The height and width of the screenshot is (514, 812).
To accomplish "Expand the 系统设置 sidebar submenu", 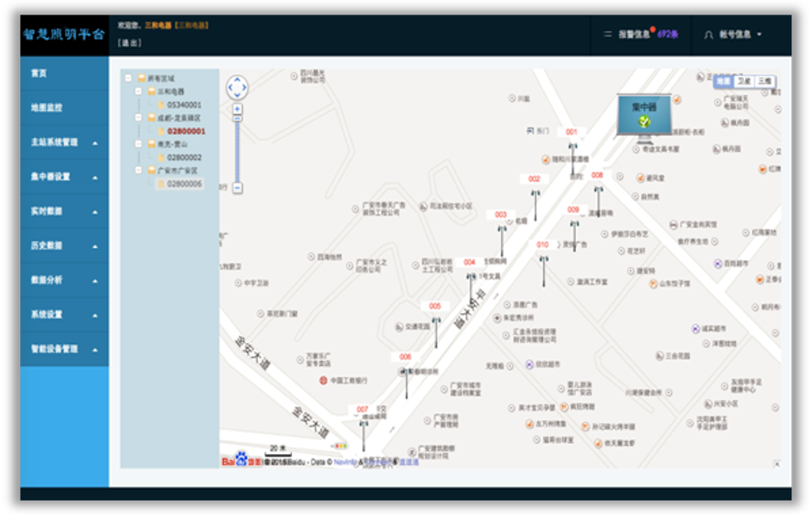I will [94, 315].
